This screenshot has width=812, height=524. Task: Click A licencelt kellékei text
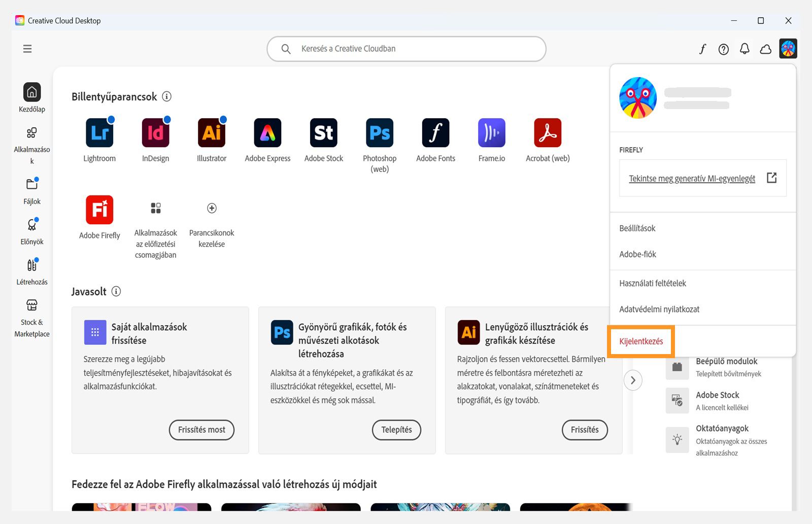pos(722,408)
